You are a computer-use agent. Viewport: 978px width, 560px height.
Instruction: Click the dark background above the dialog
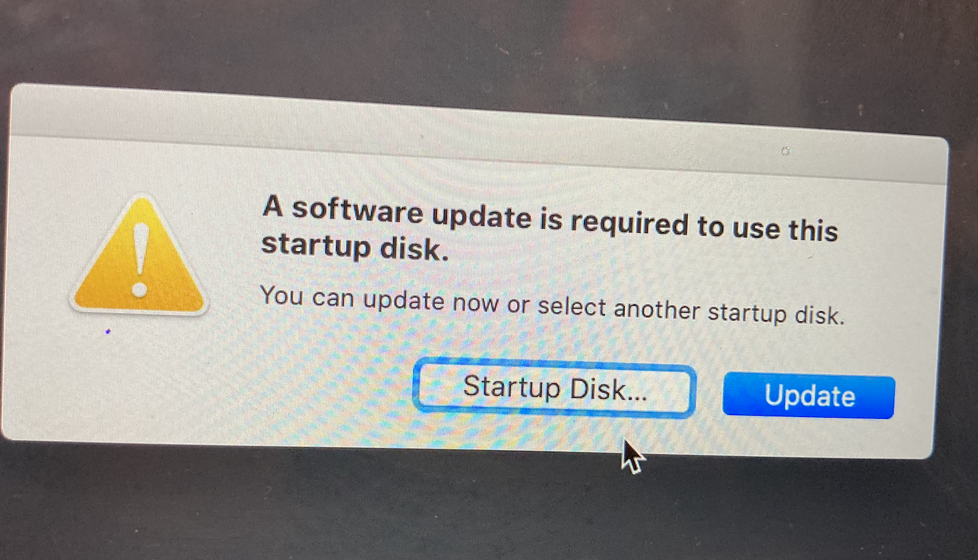[x=489, y=40]
